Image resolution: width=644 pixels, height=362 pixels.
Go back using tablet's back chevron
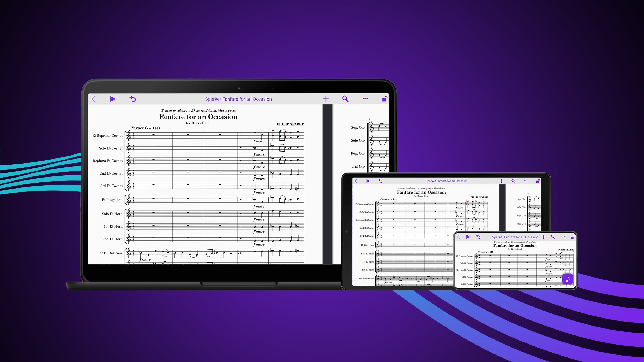356,181
